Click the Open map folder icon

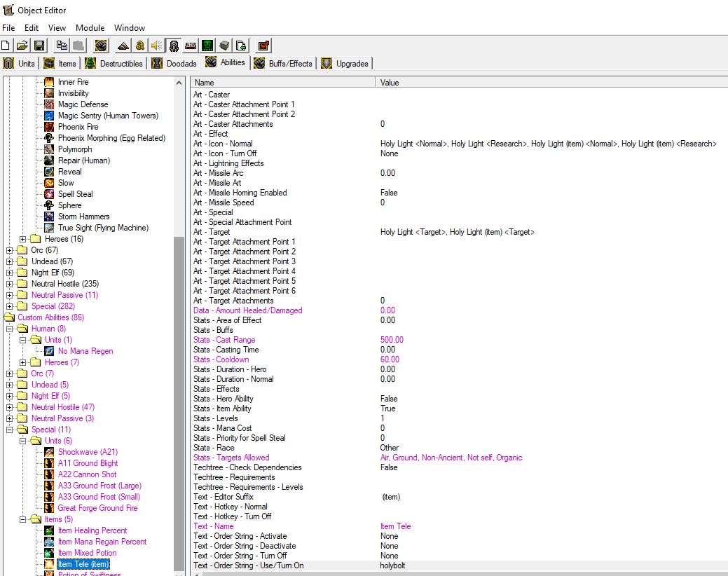(22, 46)
